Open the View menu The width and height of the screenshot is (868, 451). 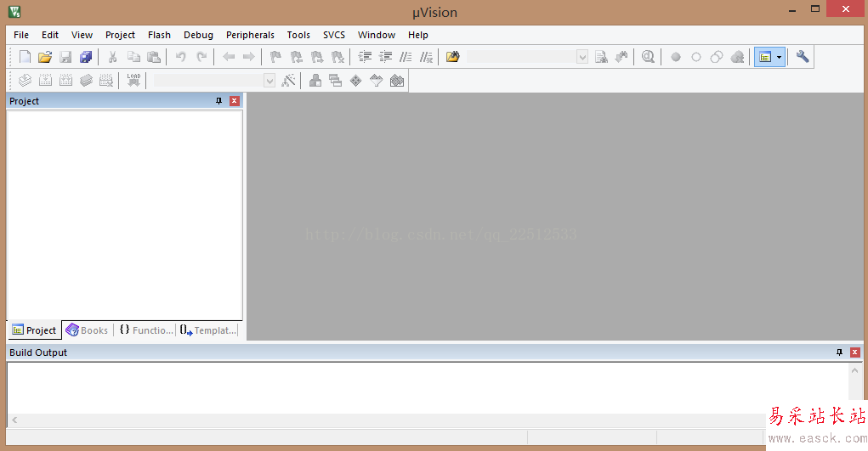82,35
